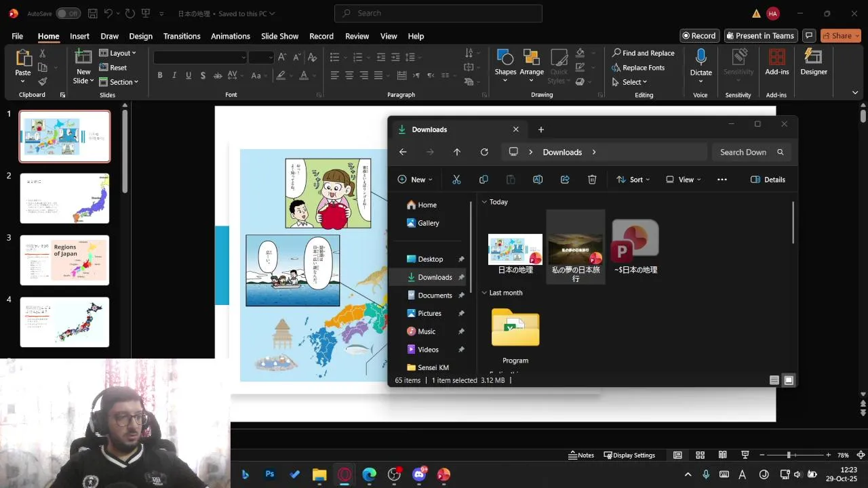Image resolution: width=868 pixels, height=488 pixels.
Task: Open the Layout dropdown
Action: pyautogui.click(x=117, y=53)
